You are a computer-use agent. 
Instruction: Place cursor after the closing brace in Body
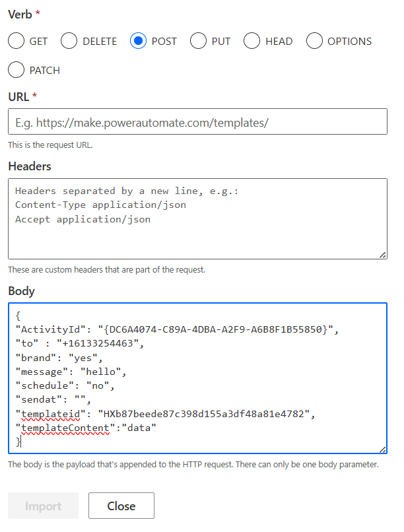(x=22, y=442)
